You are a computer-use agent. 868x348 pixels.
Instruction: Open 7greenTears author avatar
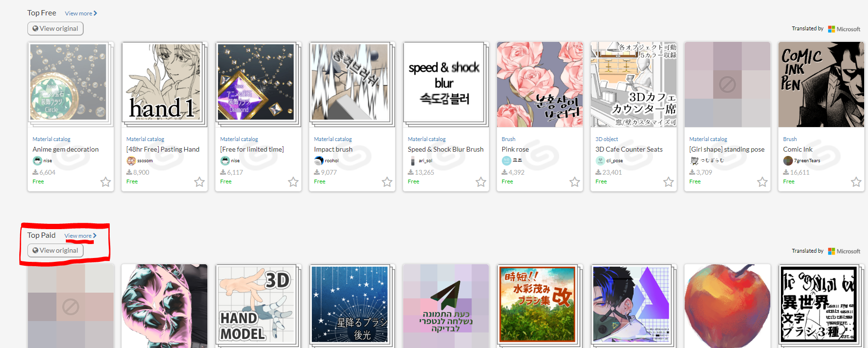click(x=788, y=161)
